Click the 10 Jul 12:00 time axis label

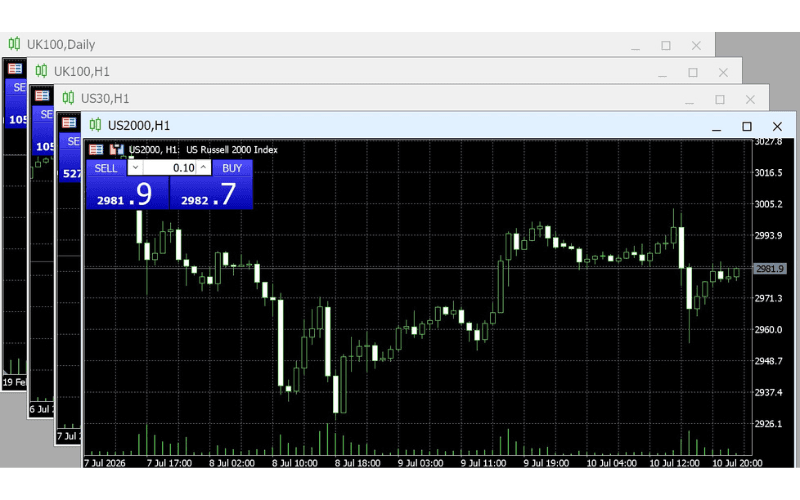coord(674,463)
